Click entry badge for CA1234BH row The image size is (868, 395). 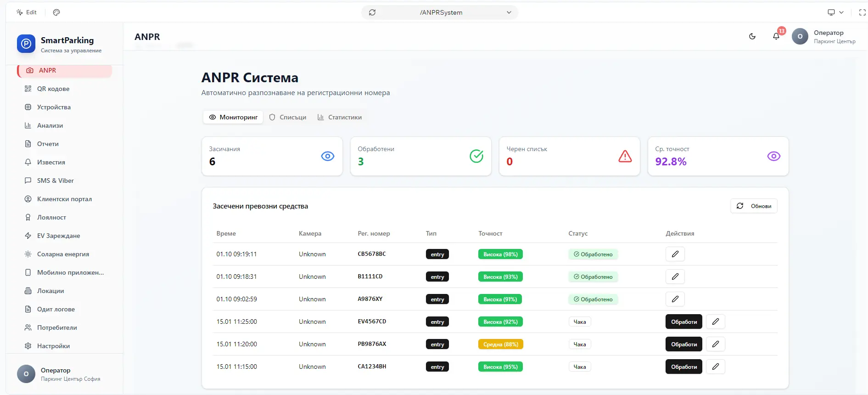pyautogui.click(x=437, y=367)
